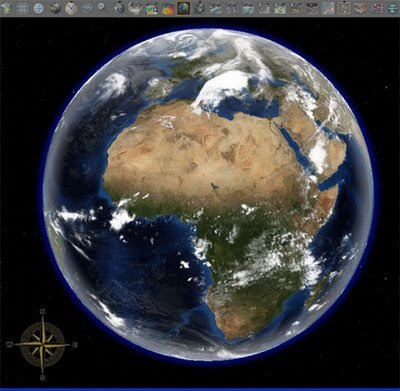Select the teal round icon at toolbar end

pyautogui.click(x=393, y=8)
